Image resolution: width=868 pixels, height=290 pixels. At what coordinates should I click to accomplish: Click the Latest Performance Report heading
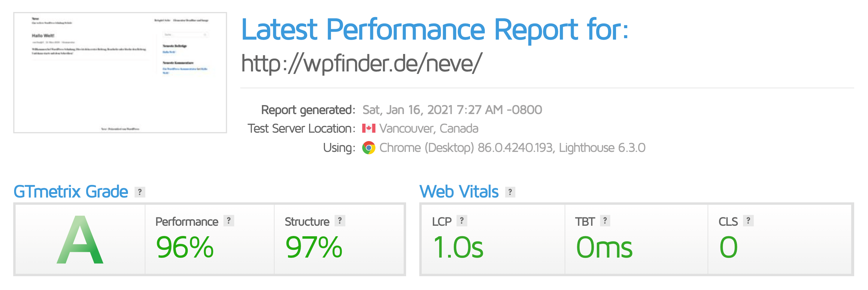coord(434,30)
